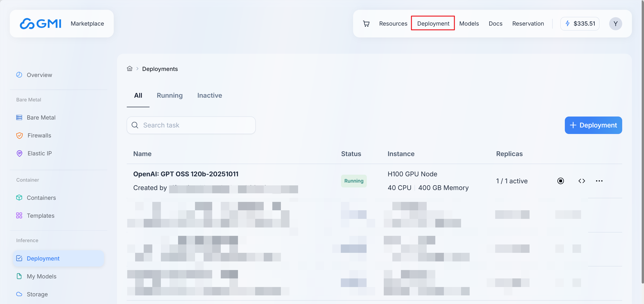
Task: Open the code snippet icon for GPT OSS
Action: (582, 181)
